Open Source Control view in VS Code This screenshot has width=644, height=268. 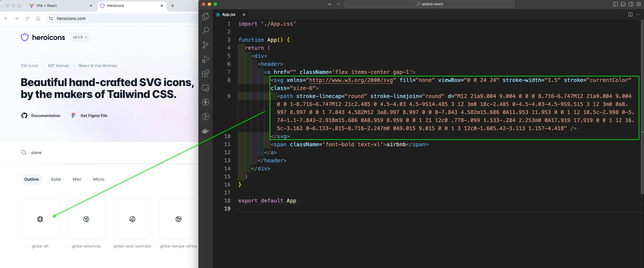[206, 45]
